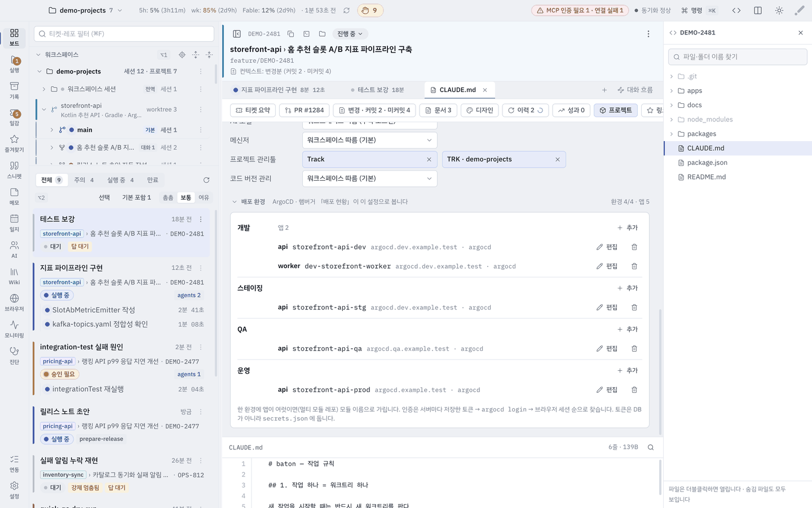This screenshot has height=508, width=812.
Task: Click the refresh icon in top bar
Action: click(x=346, y=10)
